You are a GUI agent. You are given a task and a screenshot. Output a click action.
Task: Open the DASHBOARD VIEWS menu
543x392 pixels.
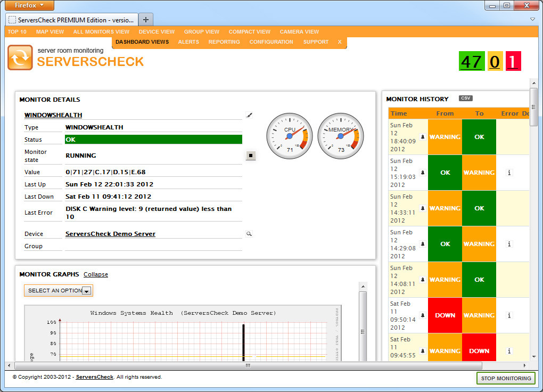(x=142, y=42)
